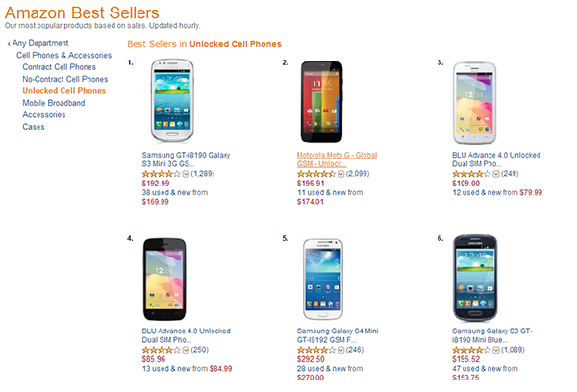Click star rating for Samsung Galaxy S4 Mini

click(x=314, y=349)
